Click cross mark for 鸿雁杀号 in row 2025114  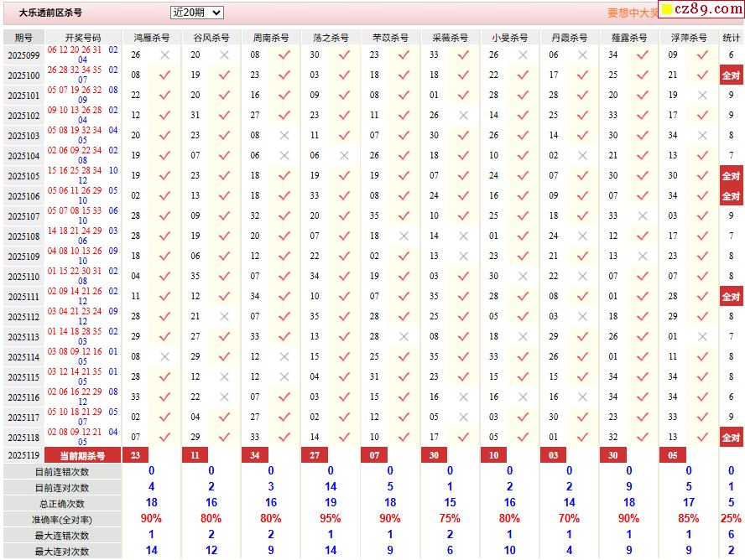(x=164, y=357)
